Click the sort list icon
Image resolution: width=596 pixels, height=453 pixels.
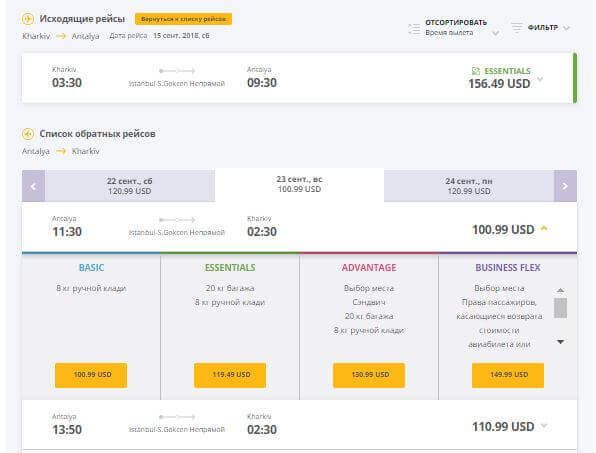click(414, 29)
